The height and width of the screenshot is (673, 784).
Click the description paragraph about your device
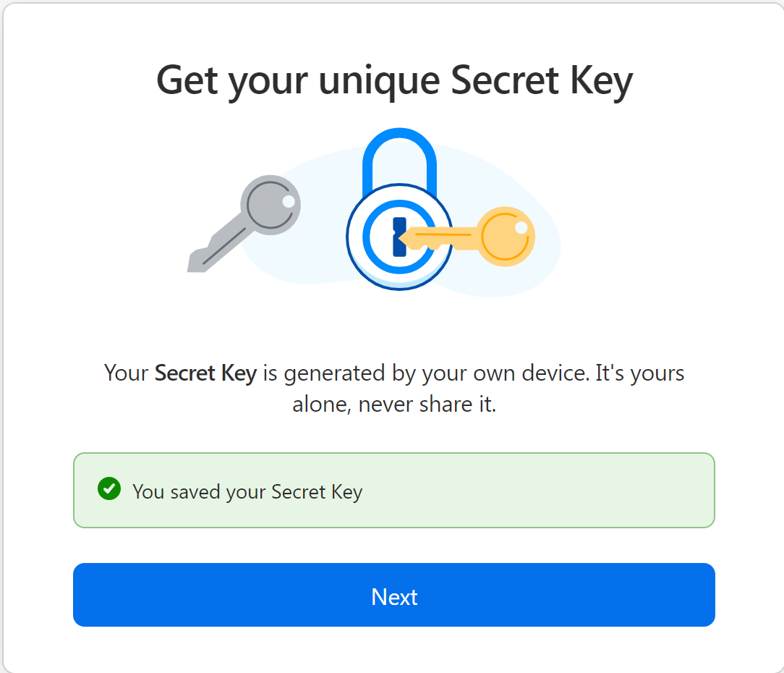[394, 388]
